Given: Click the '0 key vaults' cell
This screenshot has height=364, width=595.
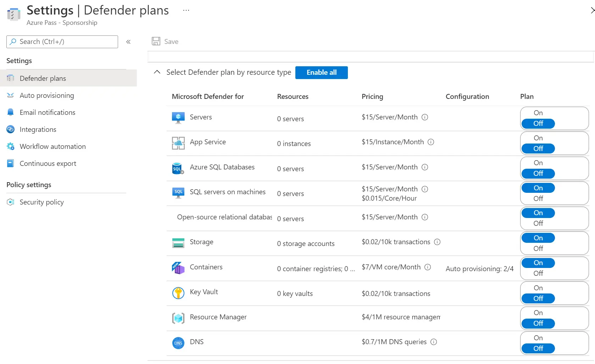Looking at the screenshot, I should coord(295,293).
